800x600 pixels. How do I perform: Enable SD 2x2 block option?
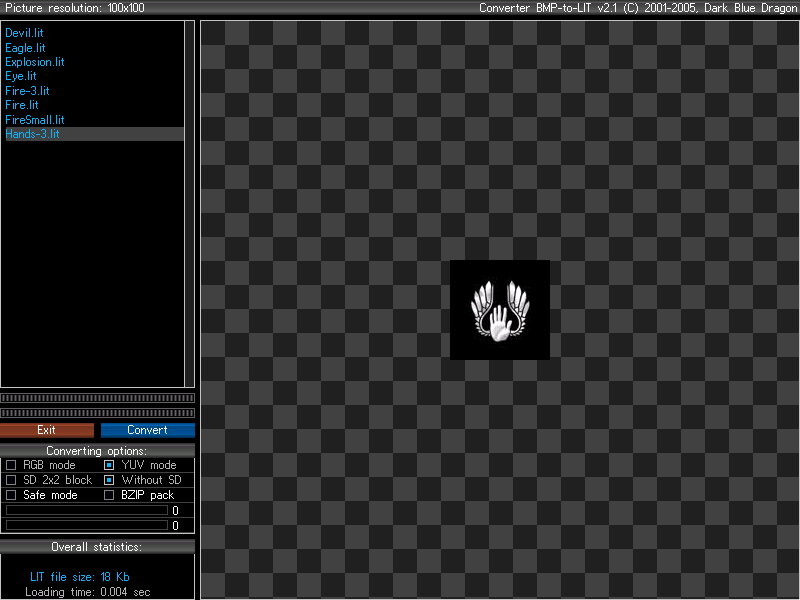[x=11, y=480]
